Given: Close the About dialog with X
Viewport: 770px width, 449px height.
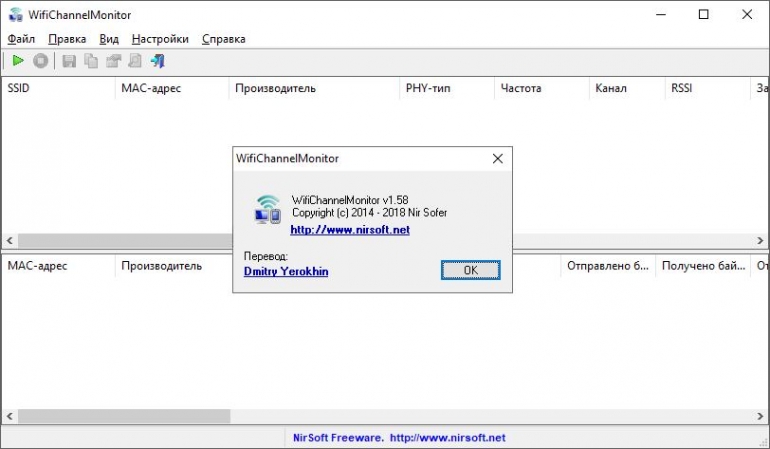Looking at the screenshot, I should 497,159.
